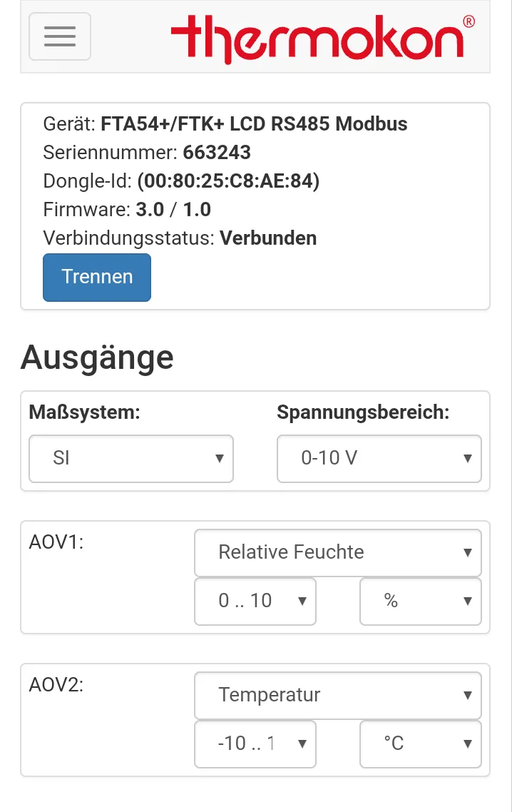Open AOV2 Temperatur dropdown
Image resolution: width=512 pixels, height=812 pixels.
click(x=337, y=695)
